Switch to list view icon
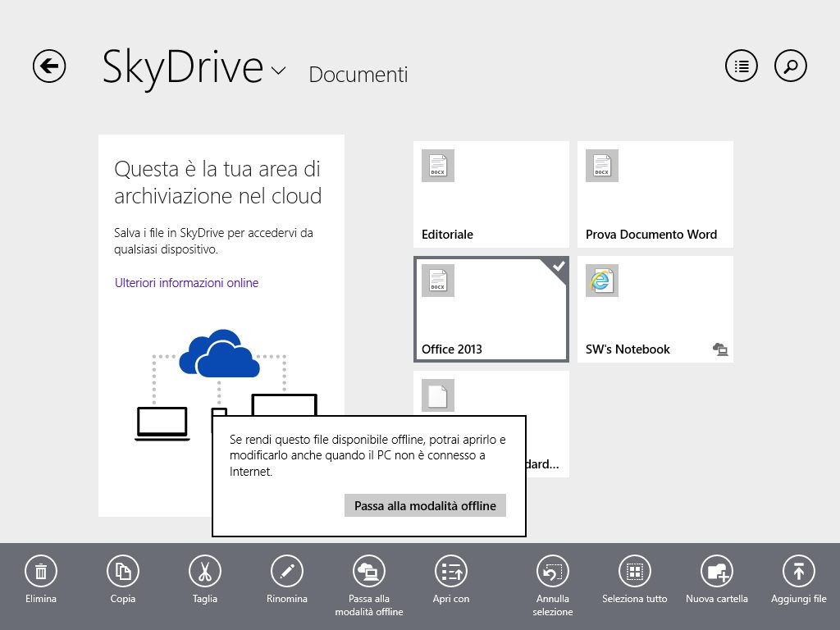Image resolution: width=840 pixels, height=630 pixels. (x=742, y=66)
